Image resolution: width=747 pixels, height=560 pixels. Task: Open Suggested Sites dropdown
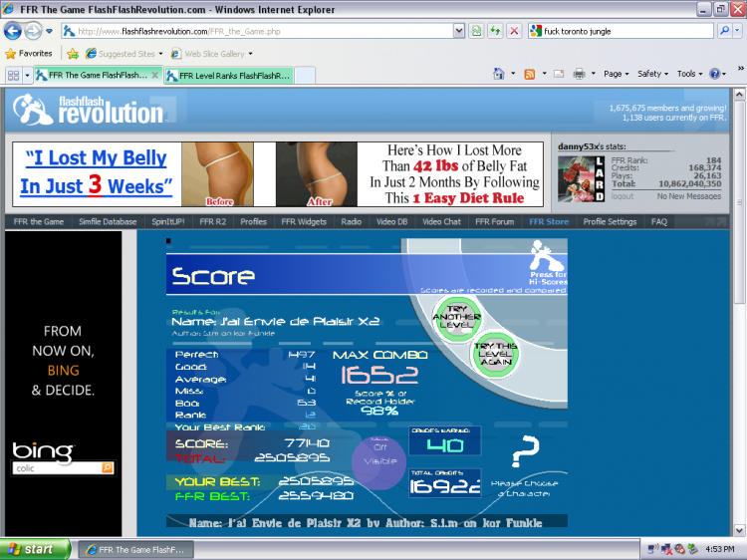(x=124, y=54)
